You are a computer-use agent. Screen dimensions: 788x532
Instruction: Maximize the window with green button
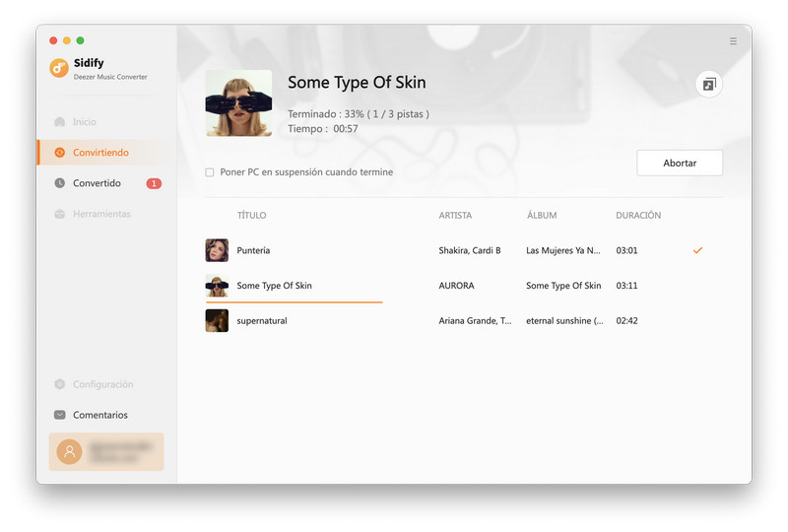(x=81, y=40)
